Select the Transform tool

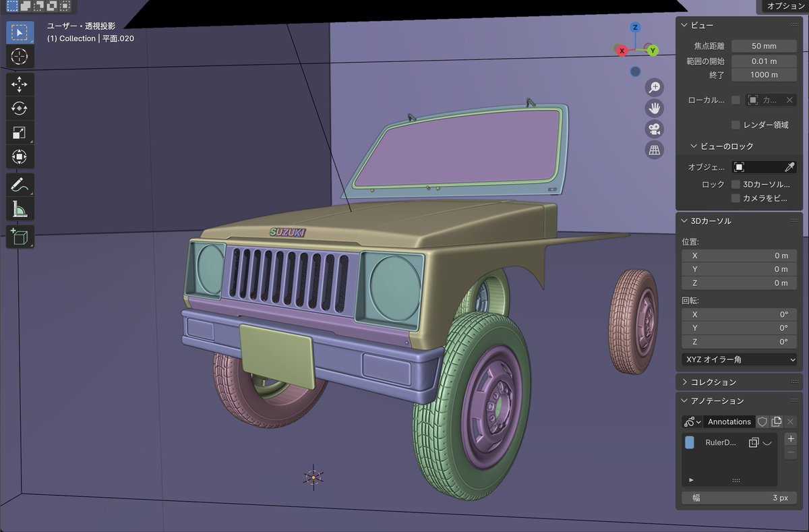(x=20, y=157)
